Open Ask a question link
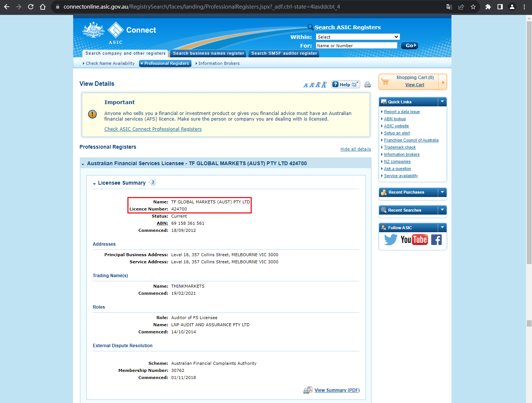This screenshot has height=403, width=532. 398,169
